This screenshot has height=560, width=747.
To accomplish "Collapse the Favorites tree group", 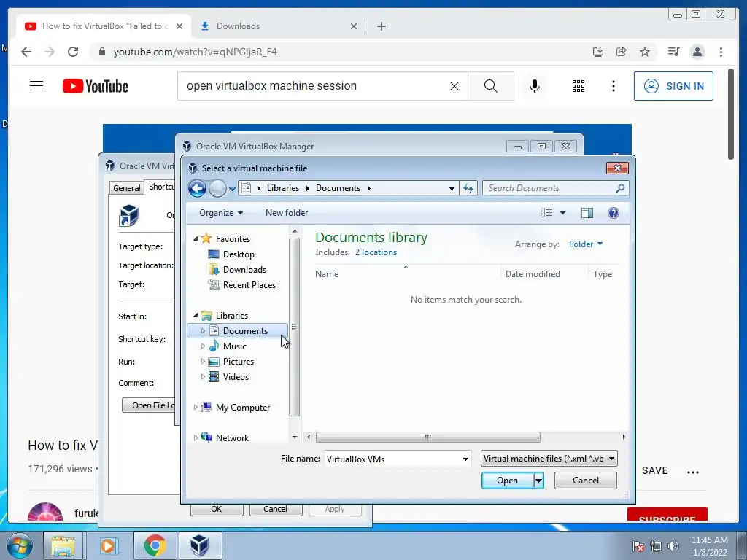I will [x=196, y=238].
